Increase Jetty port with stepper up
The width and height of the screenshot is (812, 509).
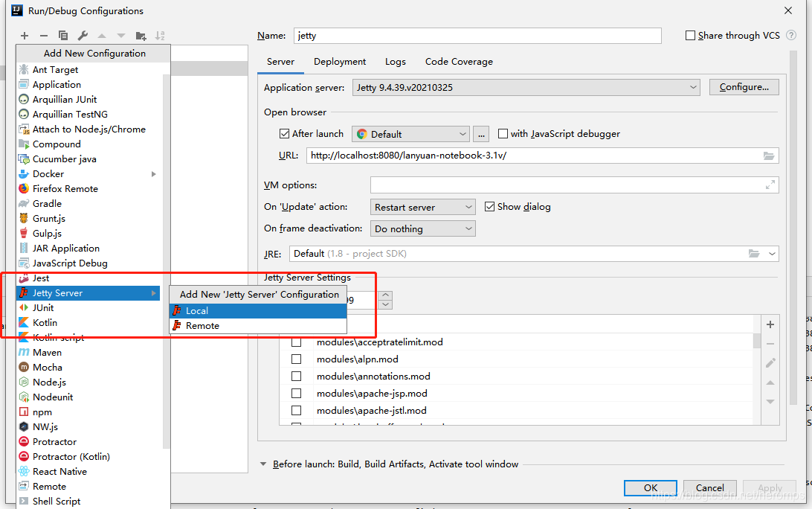pyautogui.click(x=385, y=295)
